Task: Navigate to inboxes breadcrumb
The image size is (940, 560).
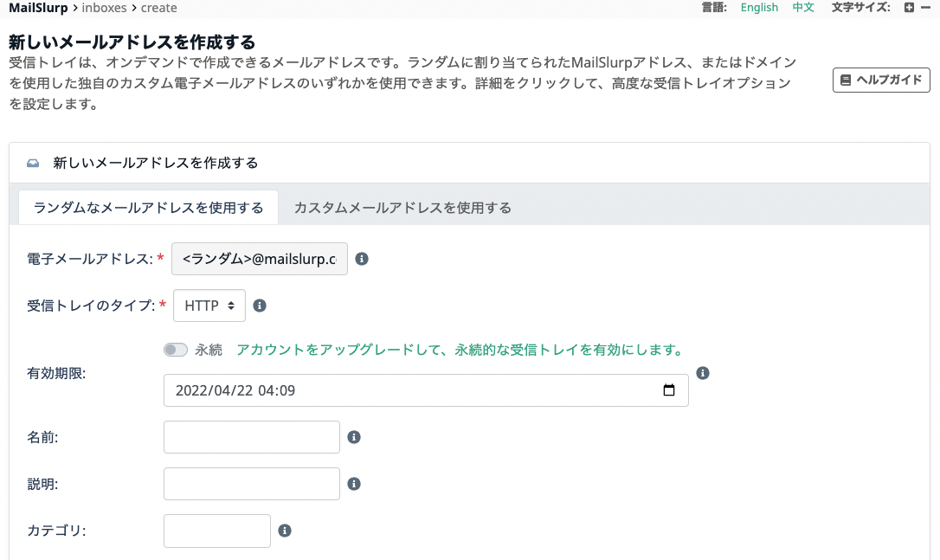Action: 105,8
